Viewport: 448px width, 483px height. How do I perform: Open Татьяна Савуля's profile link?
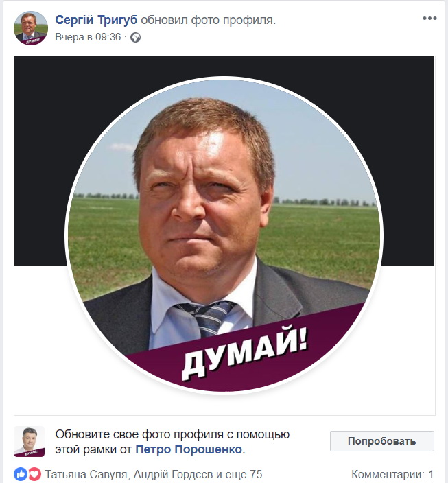pos(86,474)
